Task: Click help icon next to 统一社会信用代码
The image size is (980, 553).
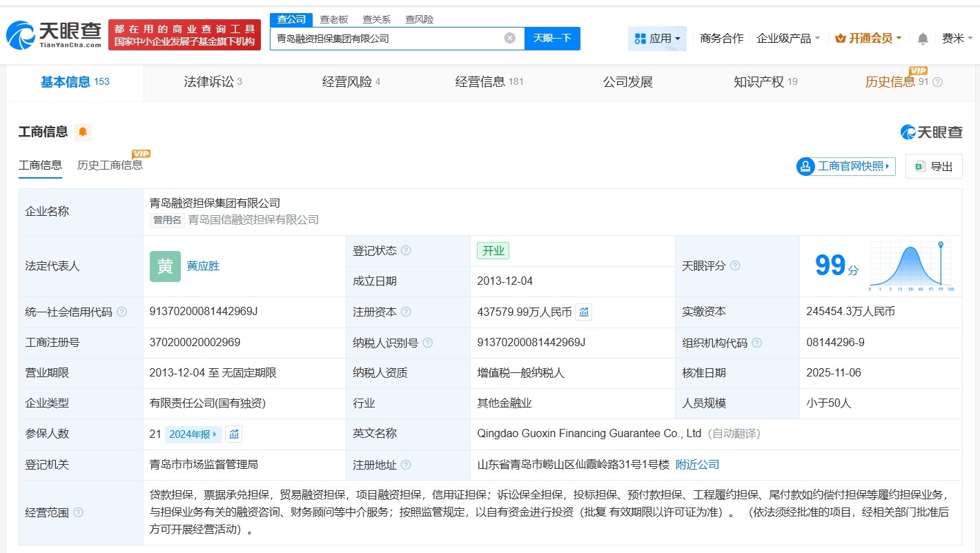Action: 122,312
